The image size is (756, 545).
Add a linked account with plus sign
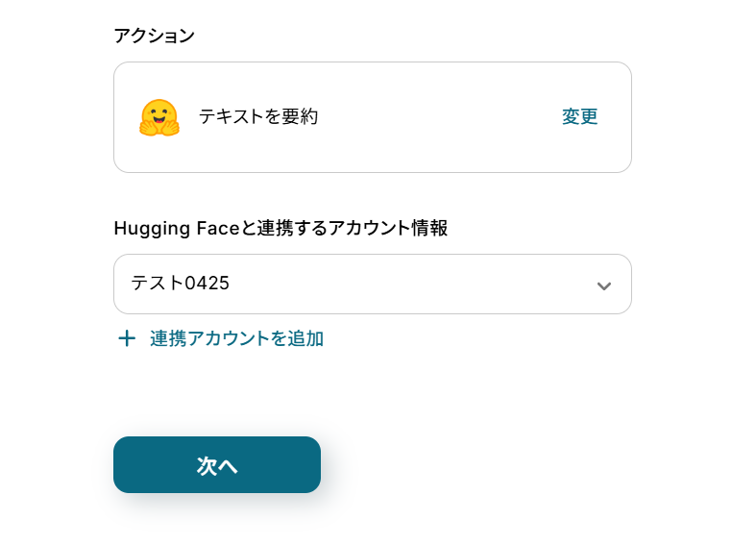pyautogui.click(x=126, y=338)
